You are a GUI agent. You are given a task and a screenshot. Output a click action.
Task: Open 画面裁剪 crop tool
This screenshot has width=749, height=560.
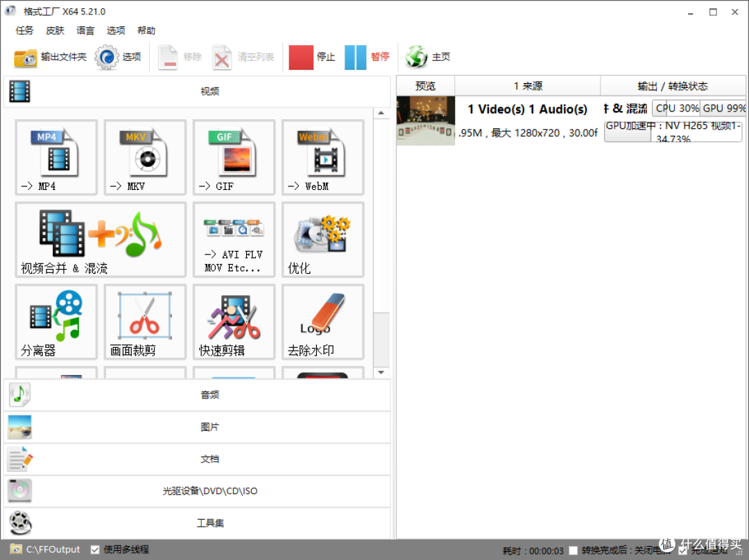coord(145,322)
